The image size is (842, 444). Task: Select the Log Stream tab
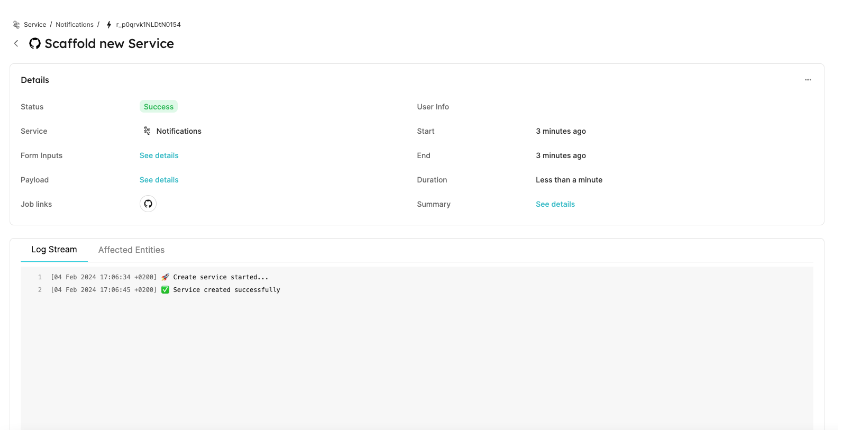54,250
